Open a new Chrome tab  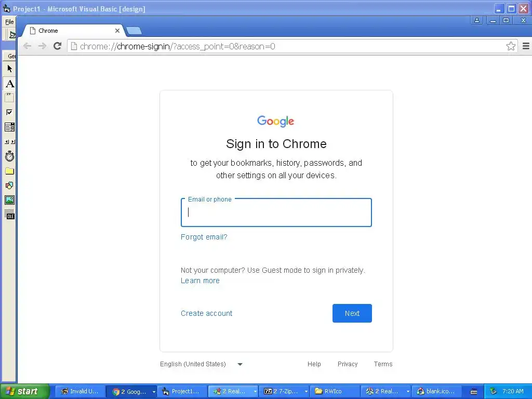(134, 31)
